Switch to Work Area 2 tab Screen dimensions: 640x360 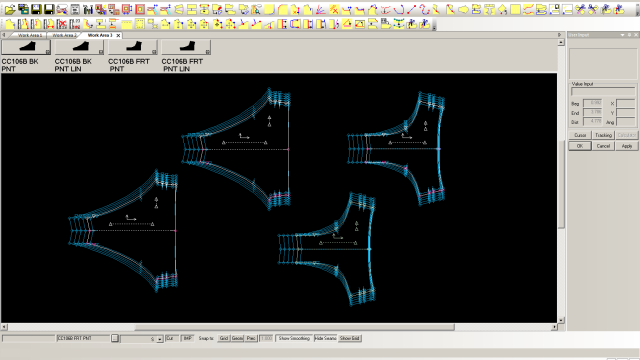64,36
